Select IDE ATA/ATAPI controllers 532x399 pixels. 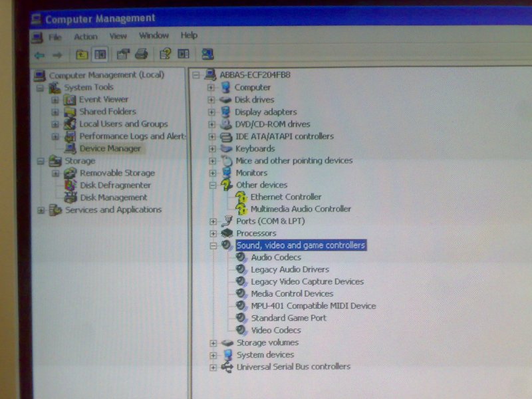pos(285,136)
